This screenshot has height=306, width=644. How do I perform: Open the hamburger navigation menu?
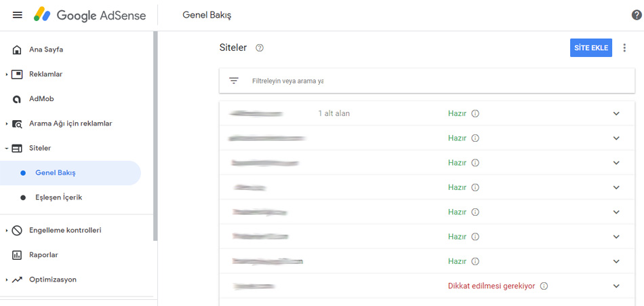[17, 15]
